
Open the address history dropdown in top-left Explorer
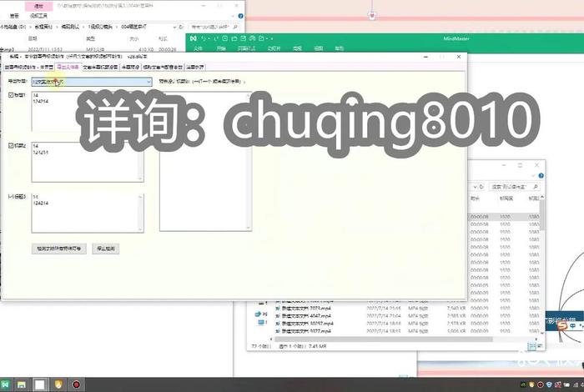click(x=174, y=27)
